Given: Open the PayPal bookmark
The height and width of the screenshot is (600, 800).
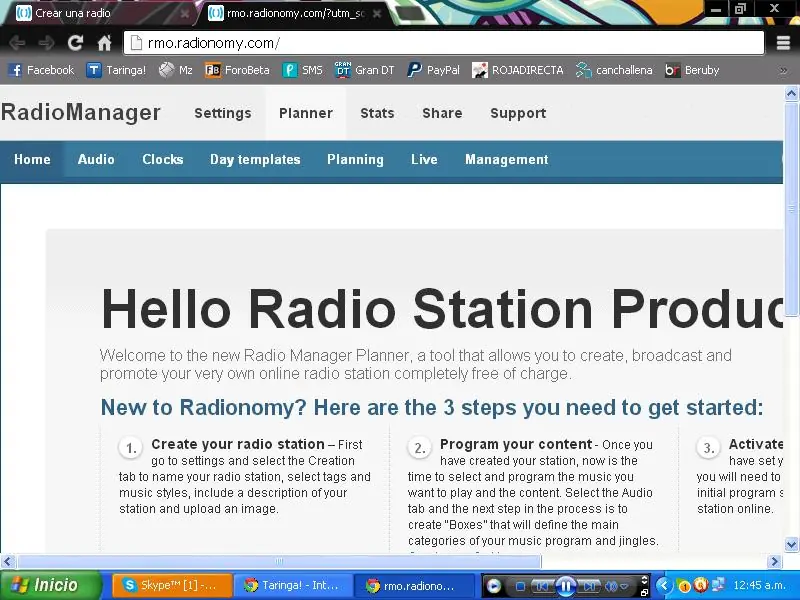Looking at the screenshot, I should (x=434, y=70).
